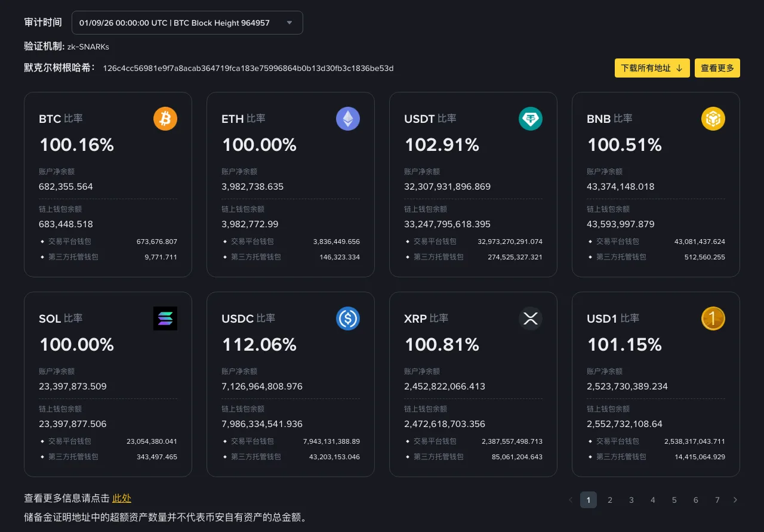Click the USDC coin icon
Viewport: 764px width, 532px height.
(x=348, y=318)
